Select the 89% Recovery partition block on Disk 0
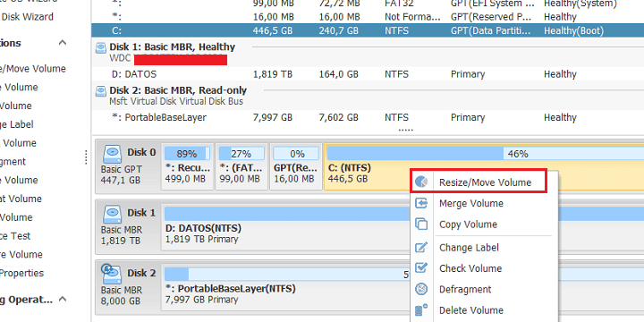Image resolution: width=644 pixels, height=322 pixels. tap(187, 166)
